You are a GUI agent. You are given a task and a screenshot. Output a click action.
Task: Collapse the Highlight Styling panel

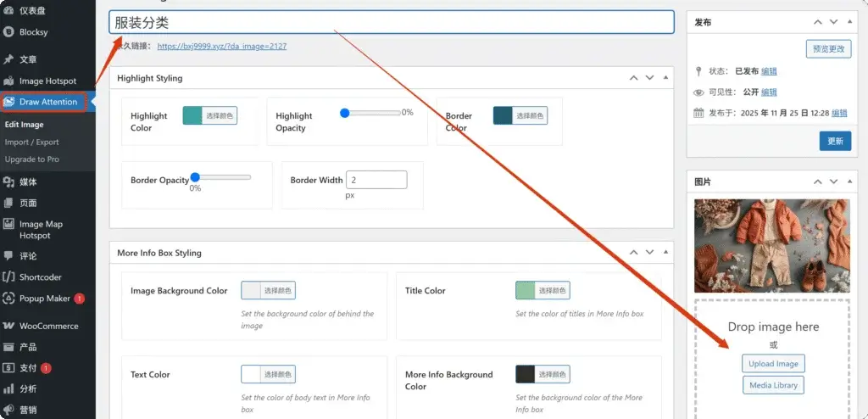(x=665, y=78)
